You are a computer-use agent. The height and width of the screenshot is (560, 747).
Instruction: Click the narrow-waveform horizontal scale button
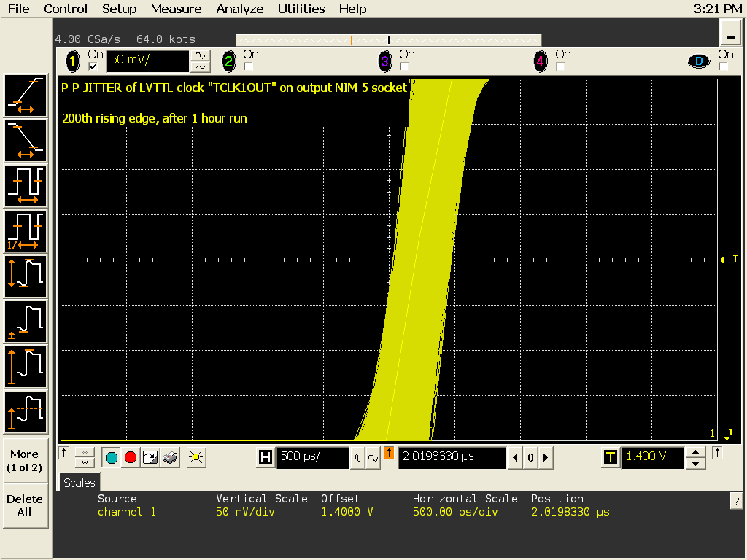point(357,458)
